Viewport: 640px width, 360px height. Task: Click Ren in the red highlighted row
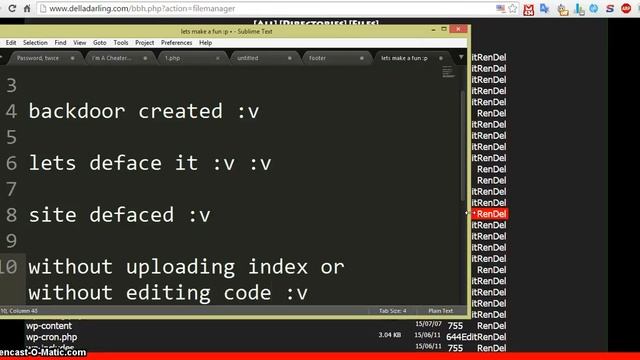[x=484, y=214]
